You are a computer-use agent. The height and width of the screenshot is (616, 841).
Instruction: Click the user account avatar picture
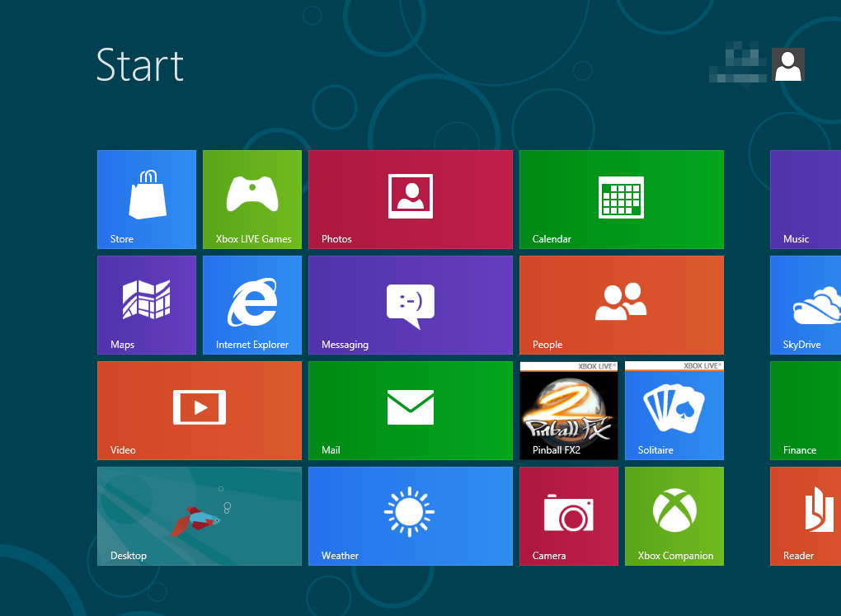(x=788, y=64)
